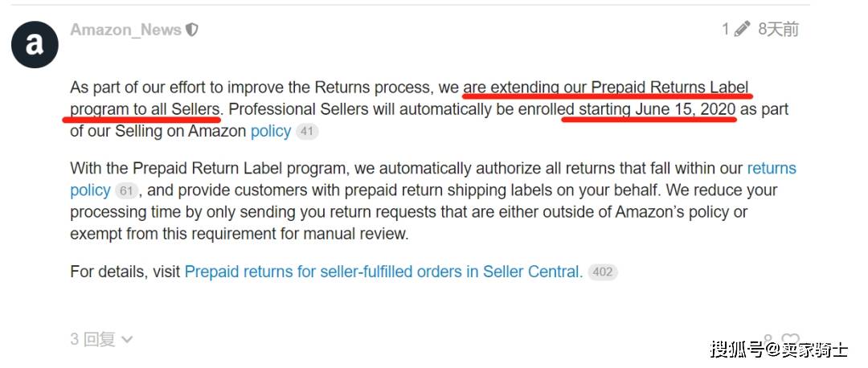Click the pencil edit-history icon
Viewport: 868px width, 368px height.
pyautogui.click(x=742, y=29)
